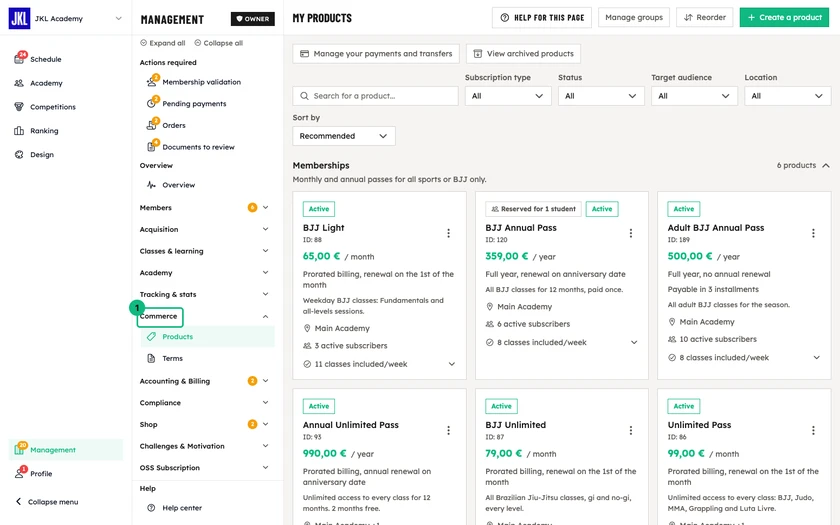
Task: Click Create a product button
Action: pos(784,17)
